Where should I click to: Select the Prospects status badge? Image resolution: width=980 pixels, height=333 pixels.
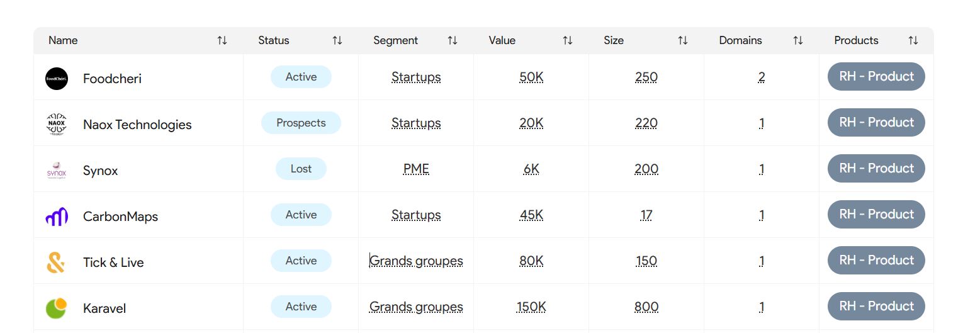click(301, 123)
